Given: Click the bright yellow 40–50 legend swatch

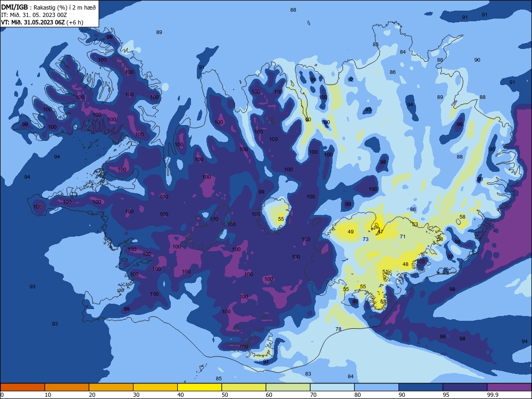Looking at the screenshot, I should pos(199,387).
